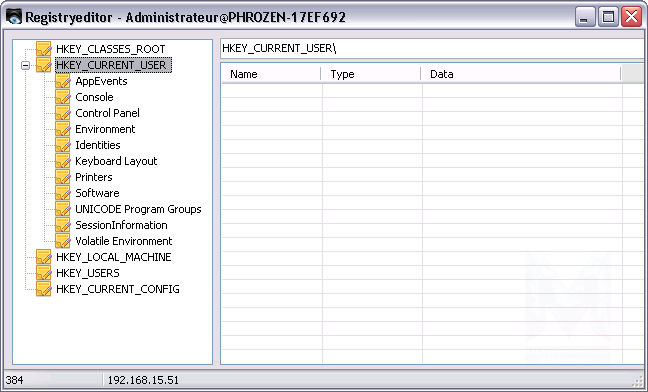
Task: Sort by the Data column header
Action: click(x=521, y=74)
